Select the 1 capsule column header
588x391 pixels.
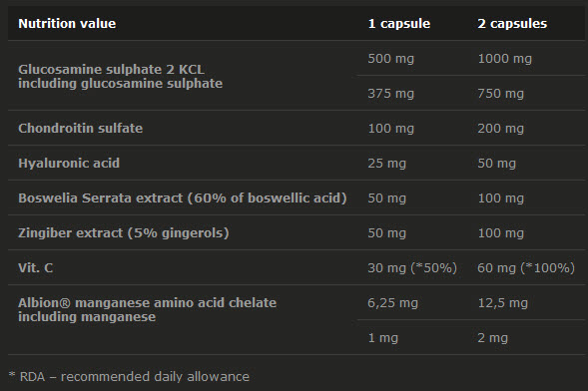point(399,24)
